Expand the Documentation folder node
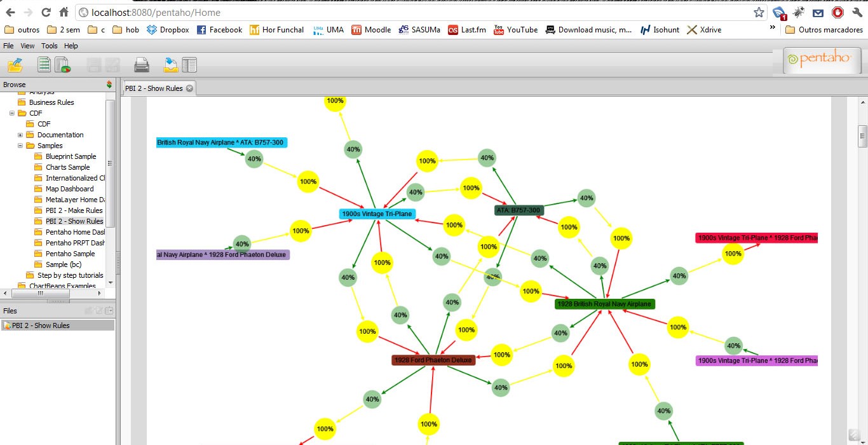The image size is (868, 445). (x=20, y=135)
